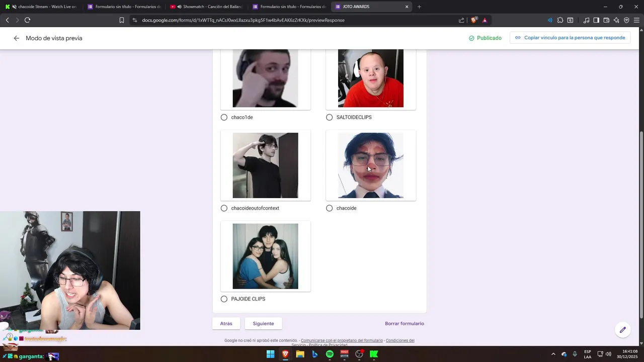Image resolution: width=644 pixels, height=362 pixels.
Task: Click Copiar vínculo para la persona que responde
Action: (570, 38)
